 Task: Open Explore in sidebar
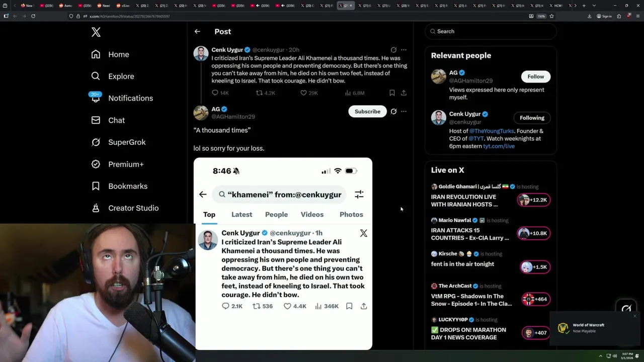click(x=113, y=76)
